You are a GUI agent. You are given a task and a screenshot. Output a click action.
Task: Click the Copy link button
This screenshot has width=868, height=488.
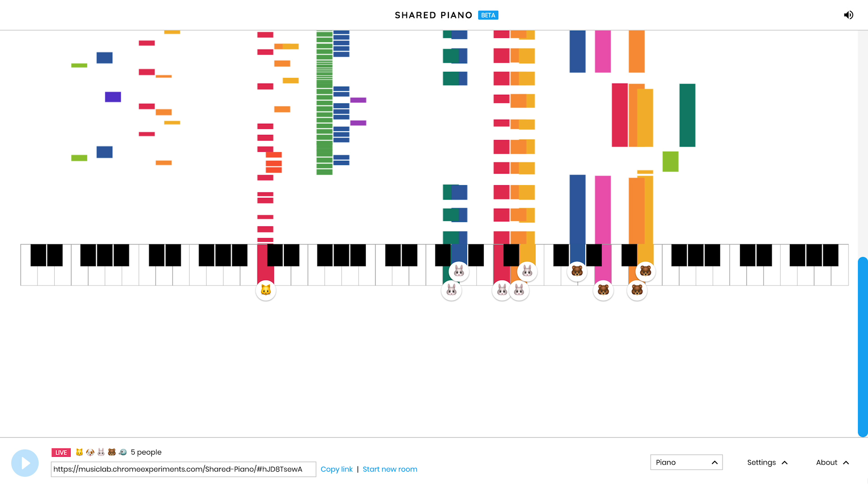click(x=336, y=469)
